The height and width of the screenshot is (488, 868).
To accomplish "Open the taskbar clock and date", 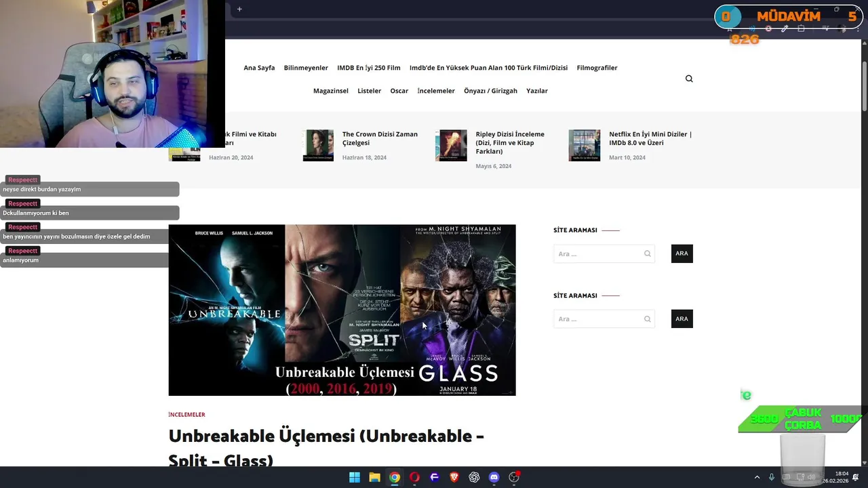I will pos(835,477).
